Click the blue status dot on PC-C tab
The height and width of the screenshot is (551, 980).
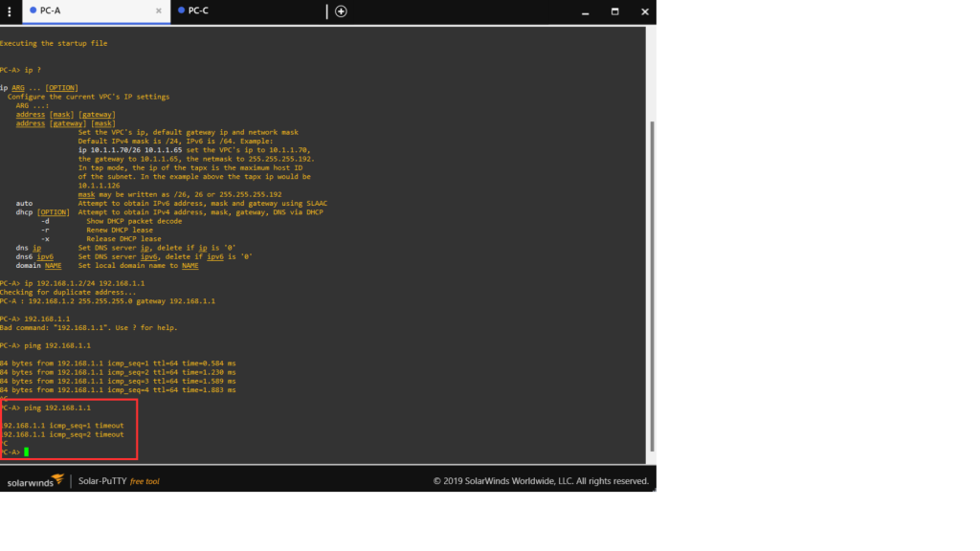click(x=182, y=11)
